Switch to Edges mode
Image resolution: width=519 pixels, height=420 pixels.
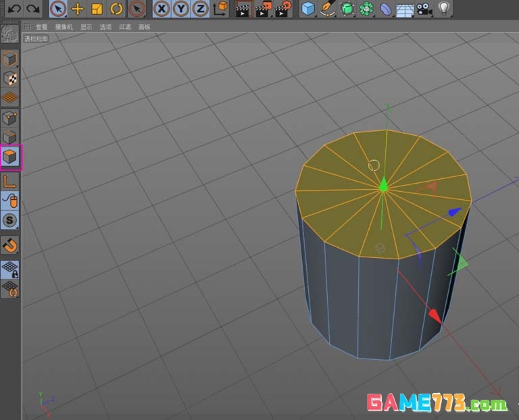(x=9, y=136)
